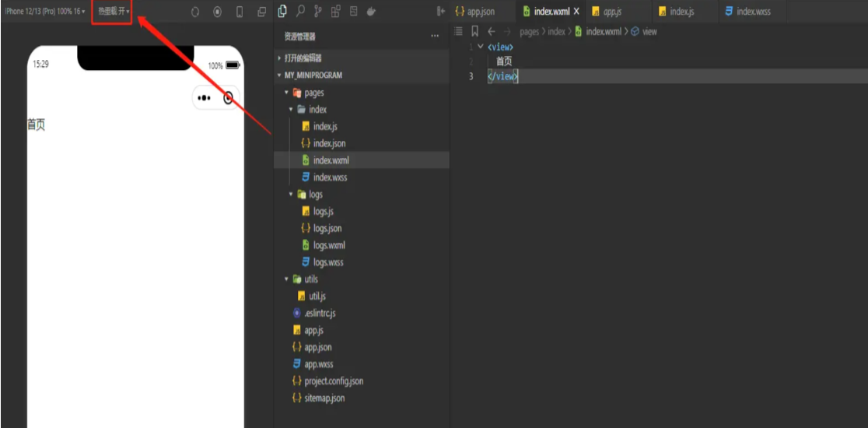Click the 首页 text on editor line 2

tap(504, 61)
